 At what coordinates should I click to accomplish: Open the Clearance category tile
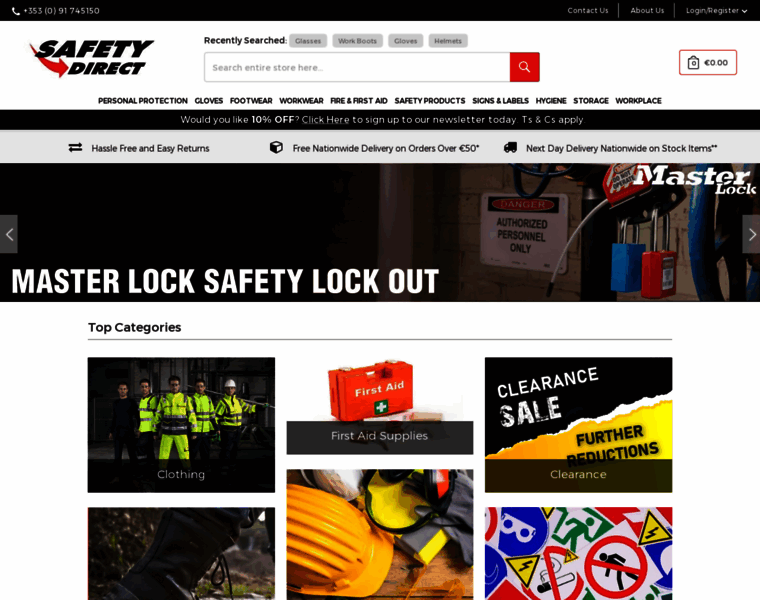click(x=578, y=425)
